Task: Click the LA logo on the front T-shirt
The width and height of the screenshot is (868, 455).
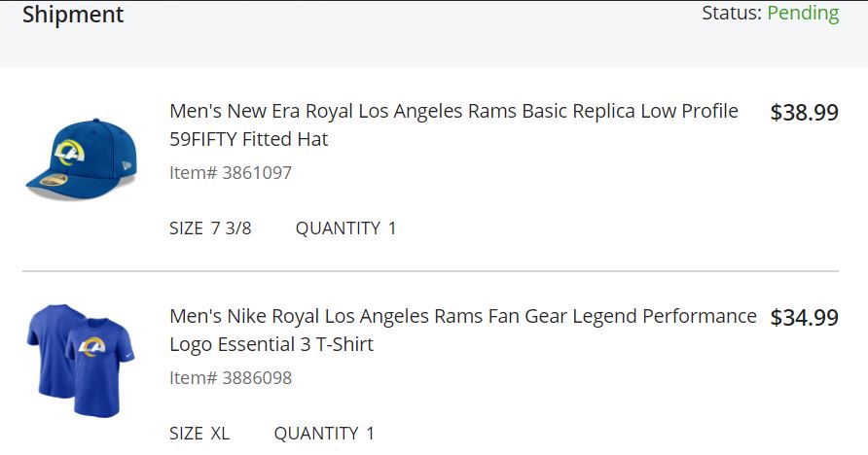Action: tap(91, 346)
